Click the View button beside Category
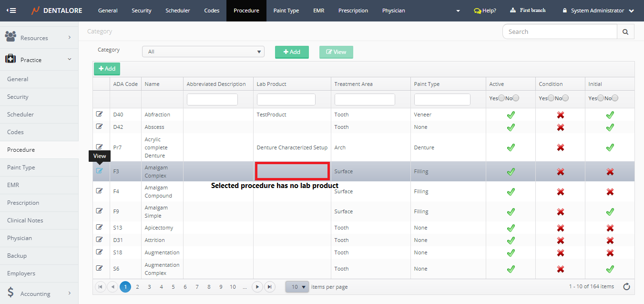This screenshot has height=304, width=644. point(336,52)
